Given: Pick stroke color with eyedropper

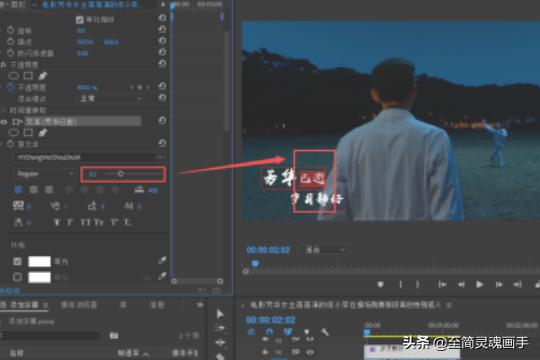Looking at the screenshot, I should click(x=162, y=276).
